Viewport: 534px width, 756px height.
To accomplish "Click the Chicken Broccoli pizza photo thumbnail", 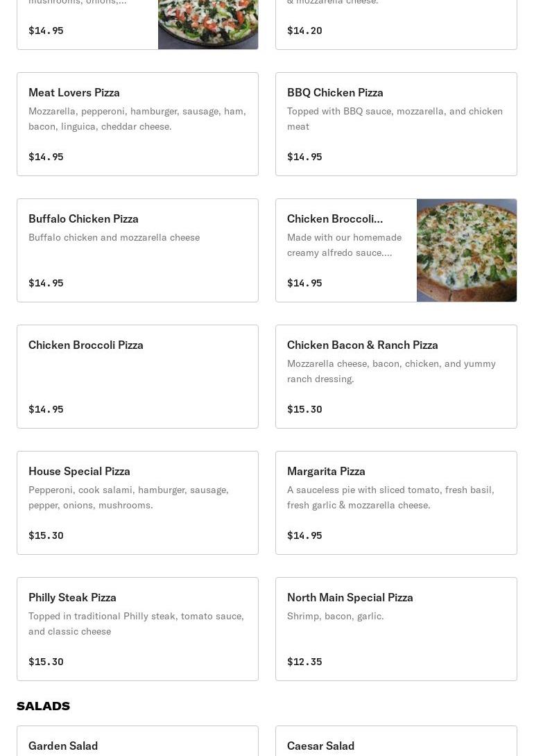I will click(467, 250).
